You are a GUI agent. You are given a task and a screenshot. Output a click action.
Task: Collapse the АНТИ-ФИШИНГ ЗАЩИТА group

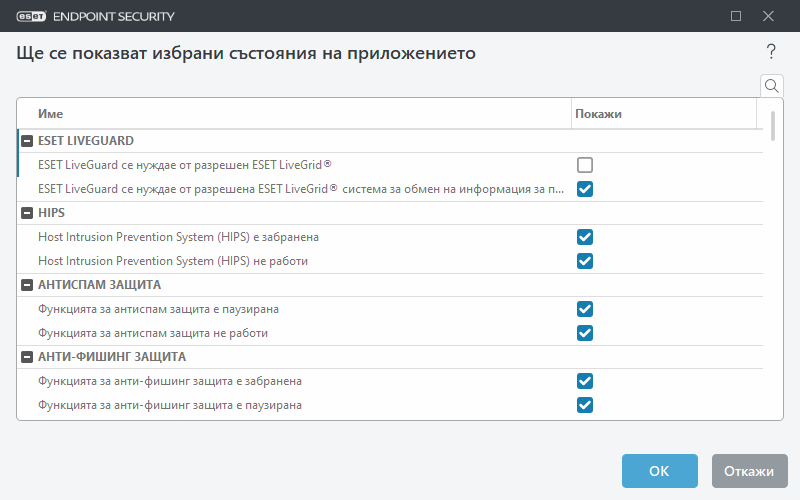pos(27,357)
